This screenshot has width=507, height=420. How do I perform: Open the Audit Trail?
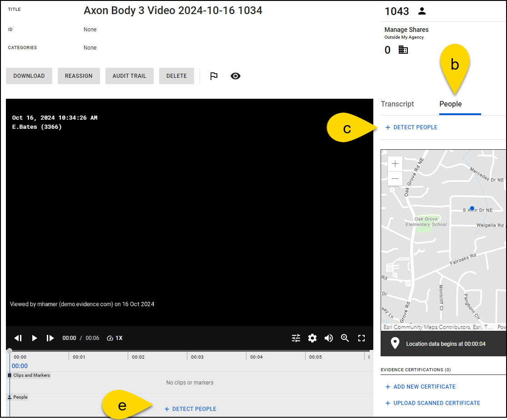click(x=129, y=76)
